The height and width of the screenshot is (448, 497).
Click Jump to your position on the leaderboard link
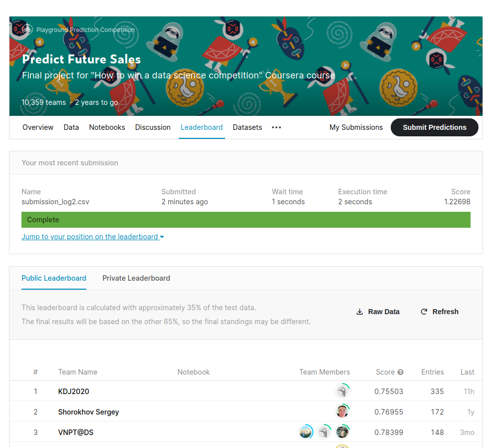click(x=90, y=237)
